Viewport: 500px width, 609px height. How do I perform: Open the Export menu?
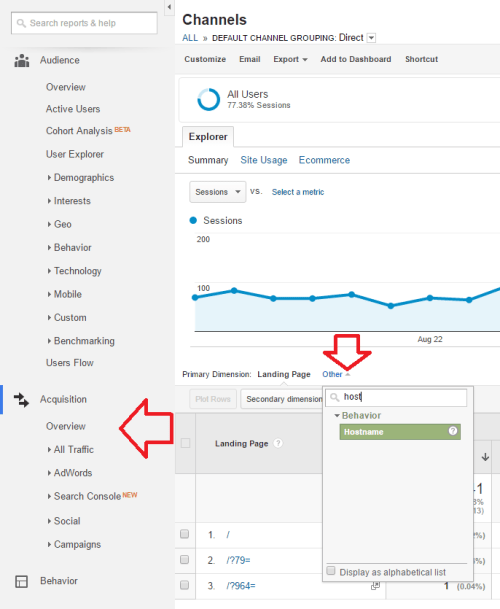290,59
